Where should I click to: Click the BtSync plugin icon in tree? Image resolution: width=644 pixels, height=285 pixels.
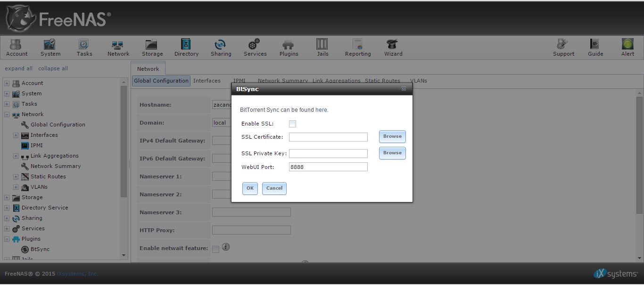[25, 249]
